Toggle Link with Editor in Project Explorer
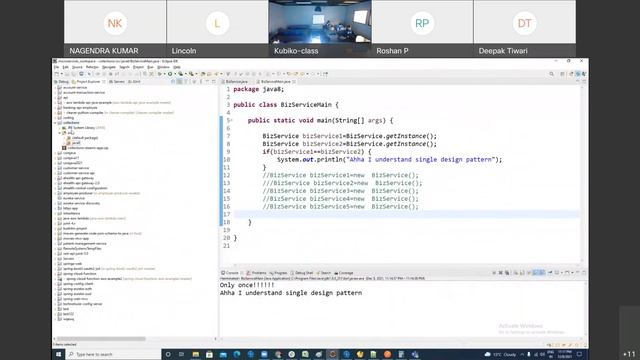640x360 pixels. 180,82
